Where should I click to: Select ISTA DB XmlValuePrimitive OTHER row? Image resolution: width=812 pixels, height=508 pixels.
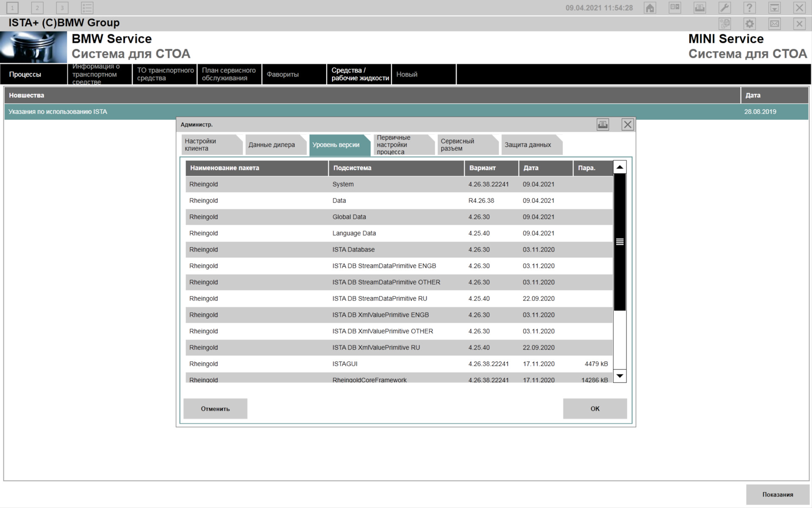[x=399, y=331]
